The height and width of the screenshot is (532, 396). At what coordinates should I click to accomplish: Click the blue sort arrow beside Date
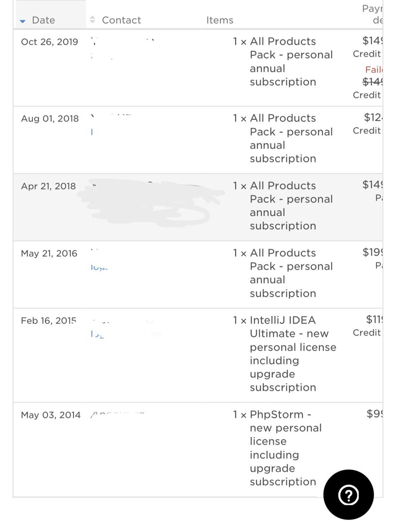pyautogui.click(x=23, y=21)
